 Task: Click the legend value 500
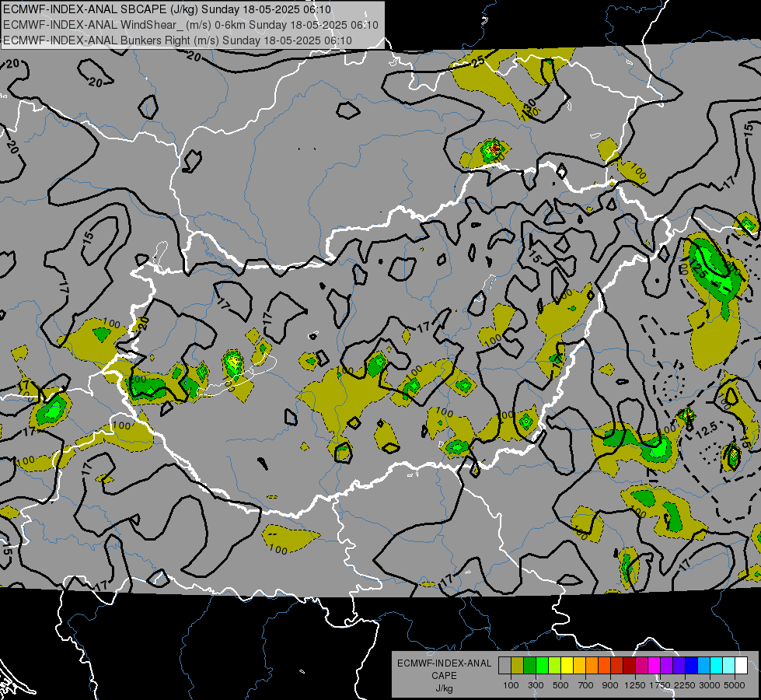[x=560, y=685]
